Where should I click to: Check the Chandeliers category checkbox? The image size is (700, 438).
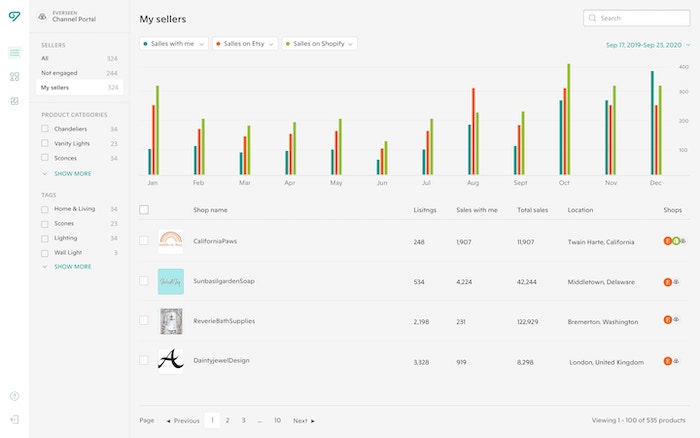45,129
